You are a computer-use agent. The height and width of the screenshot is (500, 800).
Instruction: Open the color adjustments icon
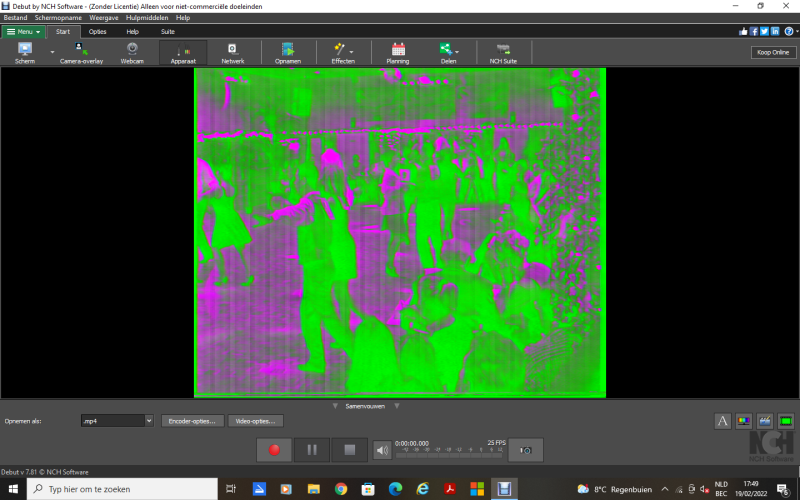(744, 421)
